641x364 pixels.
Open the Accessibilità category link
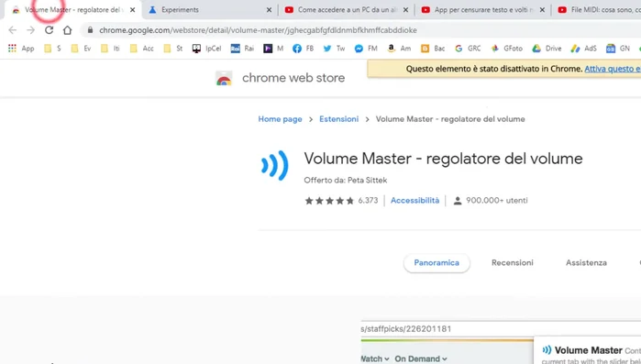414,200
